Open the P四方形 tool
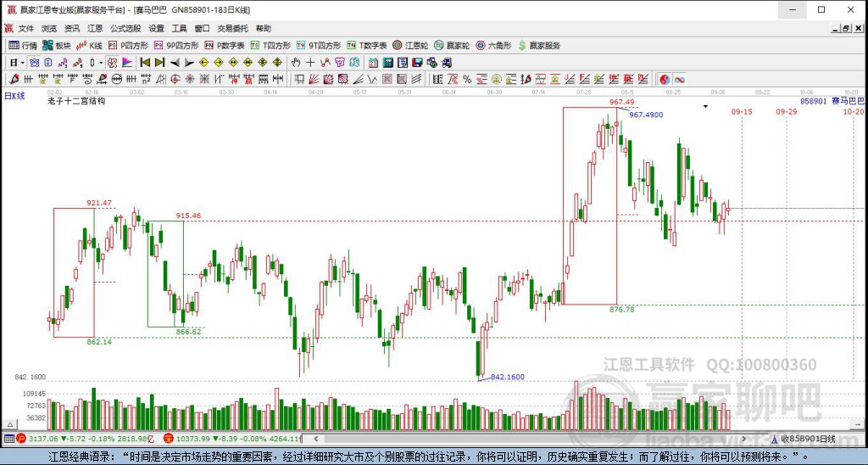868x465 pixels. click(x=129, y=46)
